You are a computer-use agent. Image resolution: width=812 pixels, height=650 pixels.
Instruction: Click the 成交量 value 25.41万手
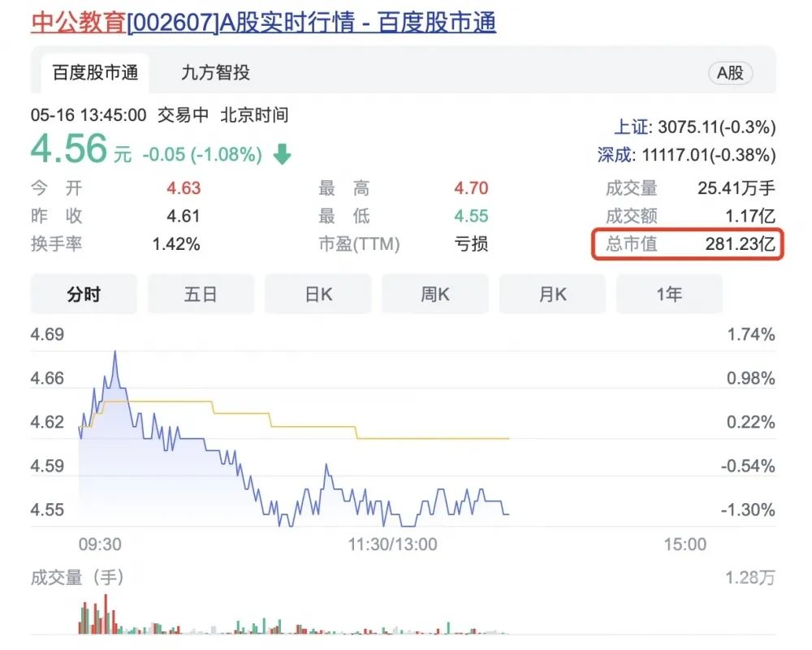coord(736,187)
